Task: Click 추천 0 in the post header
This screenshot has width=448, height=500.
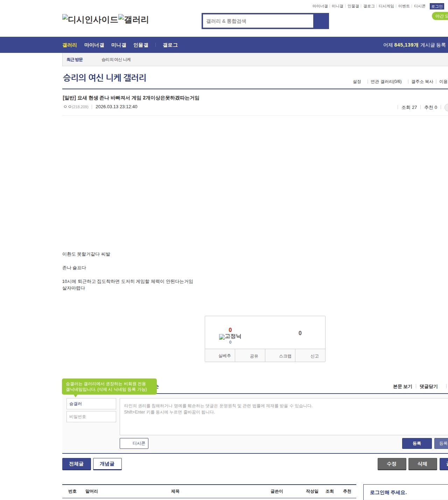Action: click(430, 107)
